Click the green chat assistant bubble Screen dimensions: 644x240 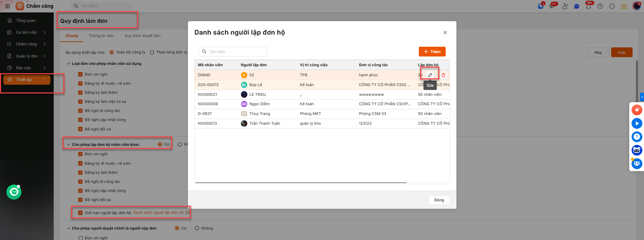coord(14,192)
